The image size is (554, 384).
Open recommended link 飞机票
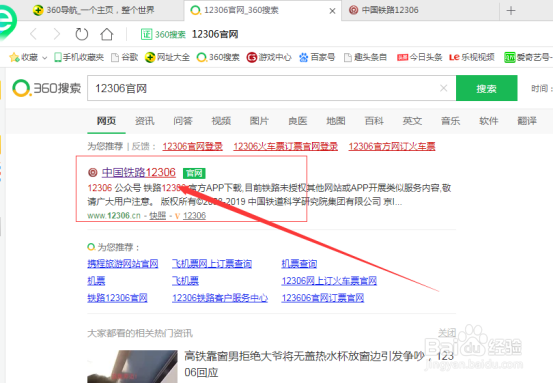pyautogui.click(x=185, y=281)
